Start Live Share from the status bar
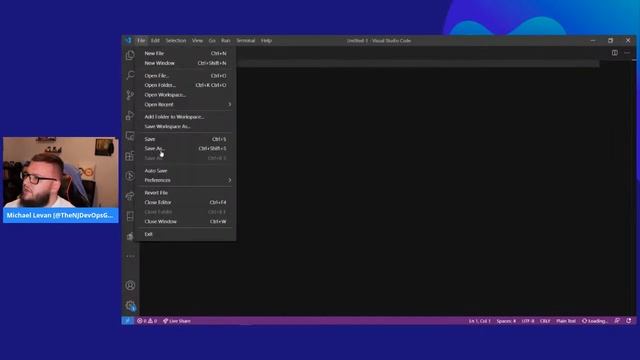 [x=177, y=321]
